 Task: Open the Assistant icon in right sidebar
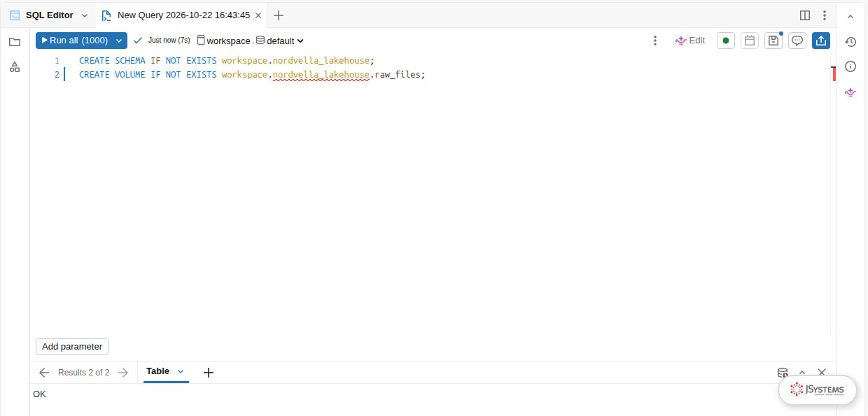pyautogui.click(x=850, y=92)
